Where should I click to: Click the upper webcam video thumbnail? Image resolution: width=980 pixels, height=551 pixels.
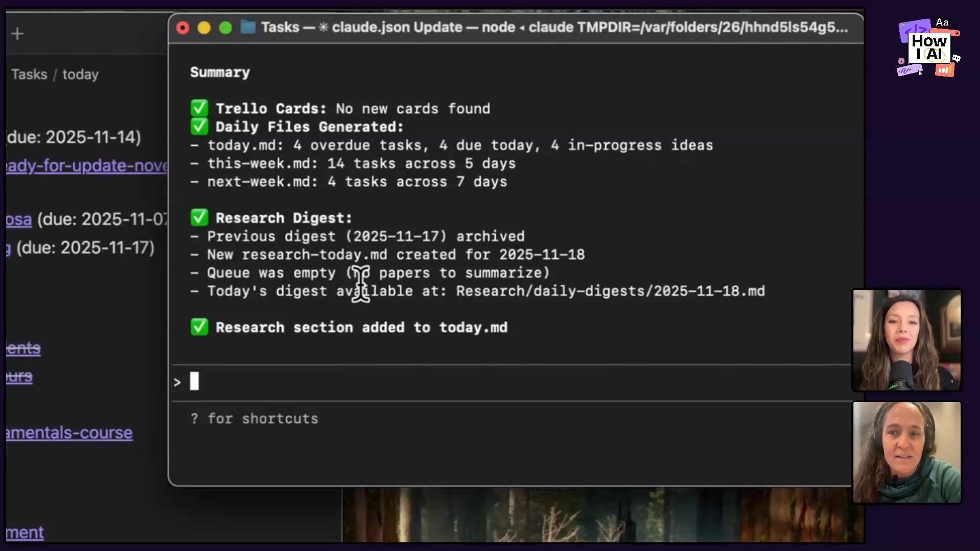tap(907, 340)
